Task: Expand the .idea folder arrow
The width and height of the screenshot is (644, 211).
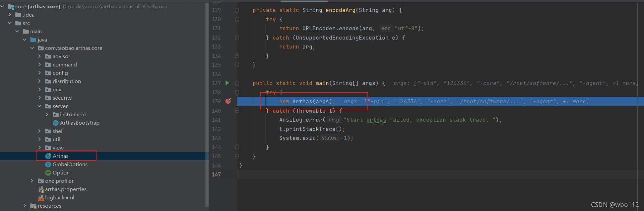Action: pyautogui.click(x=10, y=15)
